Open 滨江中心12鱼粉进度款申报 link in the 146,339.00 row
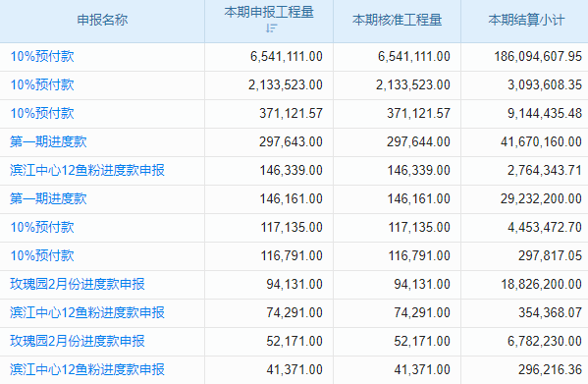 87,170
